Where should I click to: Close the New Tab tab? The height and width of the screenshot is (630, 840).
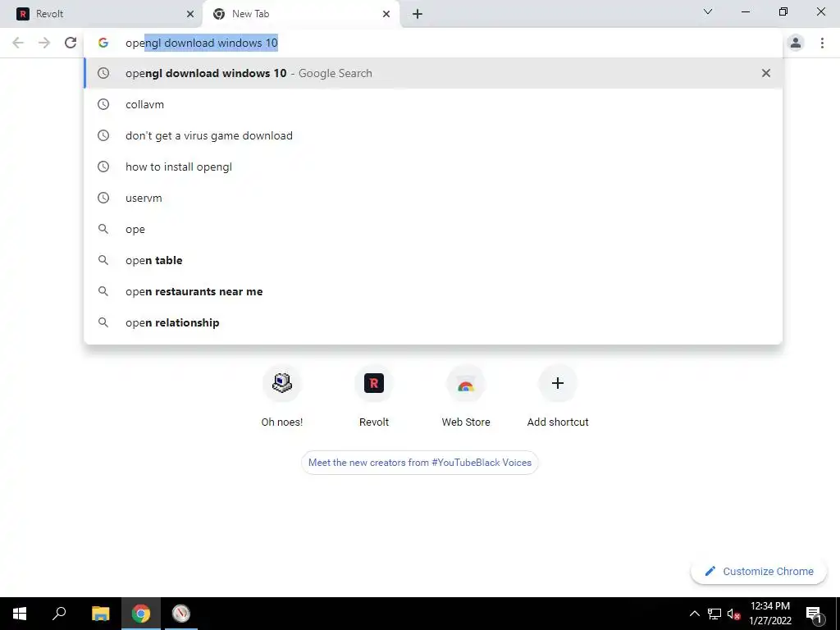[386, 14]
